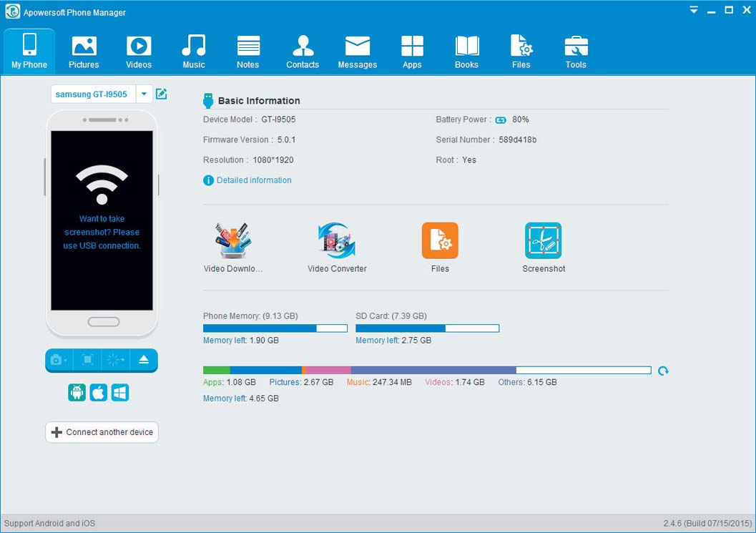Click Memory left 2.75 GB text

pyautogui.click(x=393, y=341)
